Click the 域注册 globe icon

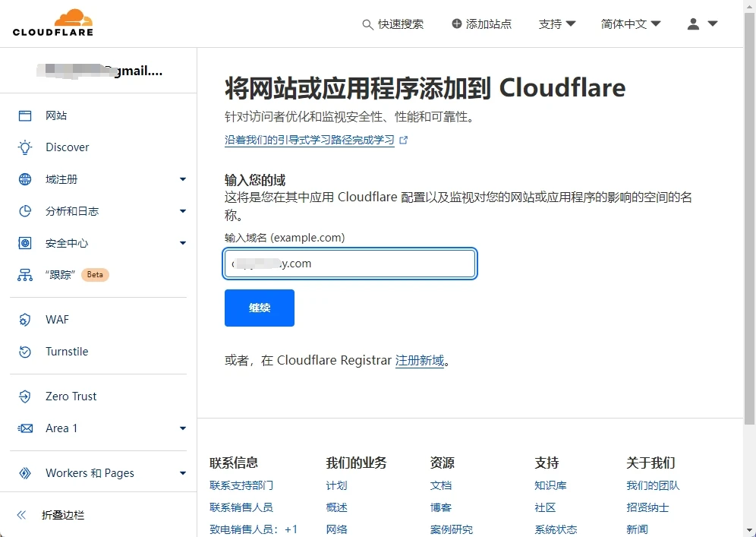click(25, 179)
